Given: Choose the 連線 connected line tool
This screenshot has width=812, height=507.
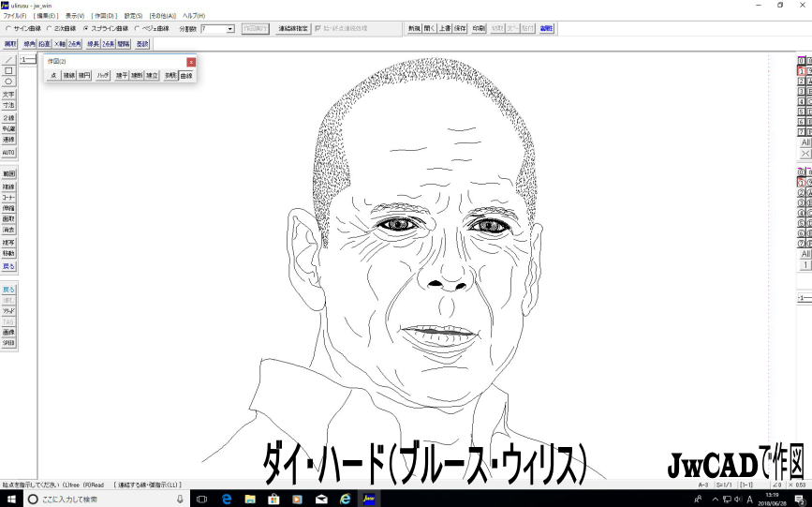Looking at the screenshot, I should tap(8, 140).
